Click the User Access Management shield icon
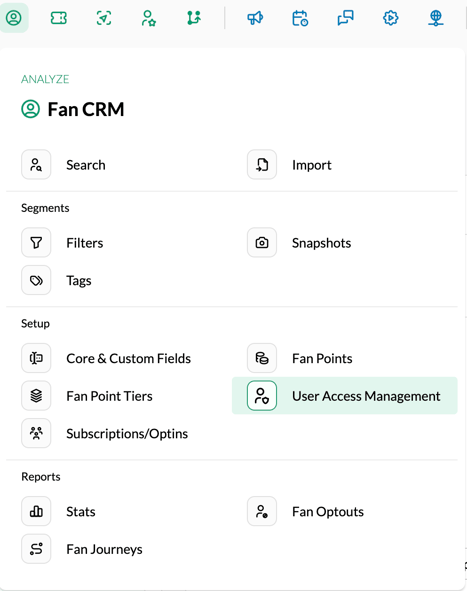This screenshot has height=591, width=467. tap(262, 396)
